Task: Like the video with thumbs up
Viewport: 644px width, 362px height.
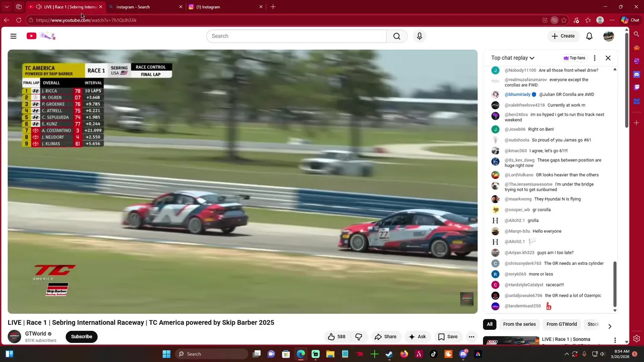Action: pyautogui.click(x=337, y=337)
